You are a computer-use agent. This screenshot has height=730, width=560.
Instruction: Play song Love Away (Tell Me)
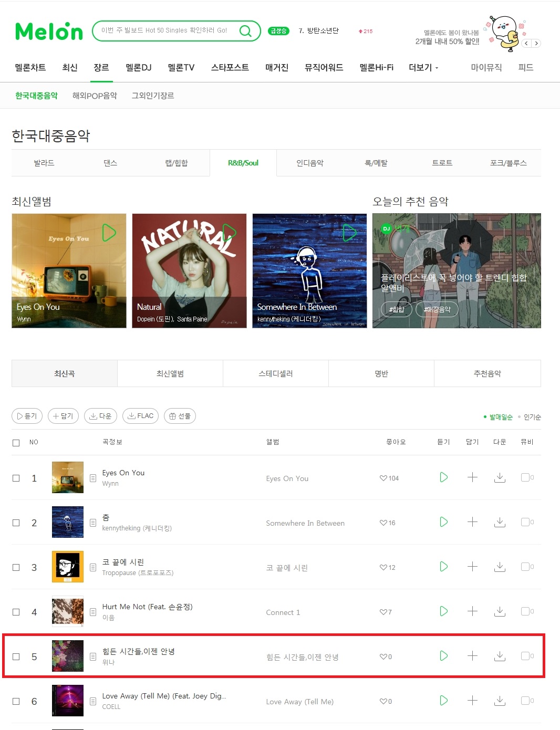tap(444, 701)
